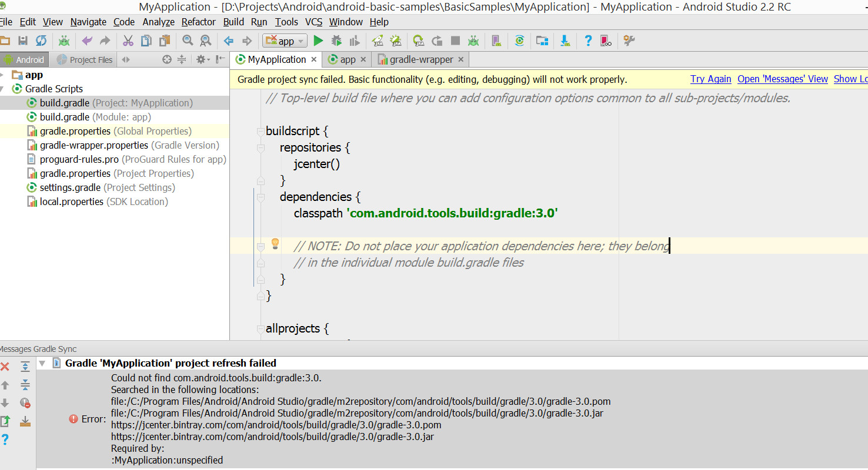Open the app run configuration dropdown

coord(285,41)
